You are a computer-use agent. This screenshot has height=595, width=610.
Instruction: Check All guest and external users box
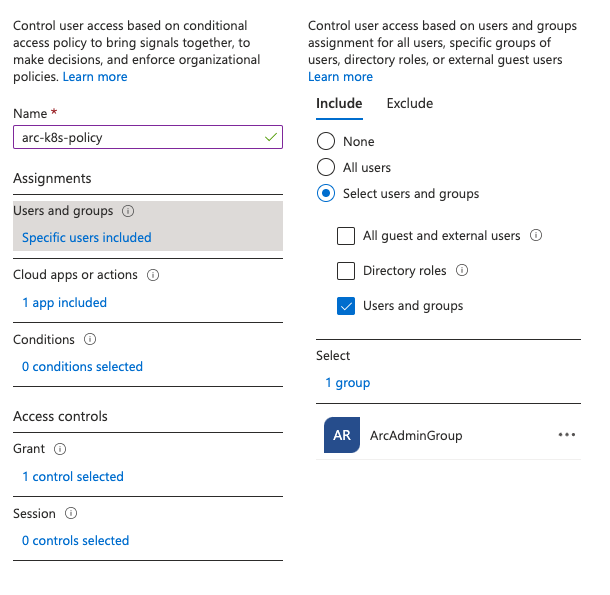click(346, 236)
